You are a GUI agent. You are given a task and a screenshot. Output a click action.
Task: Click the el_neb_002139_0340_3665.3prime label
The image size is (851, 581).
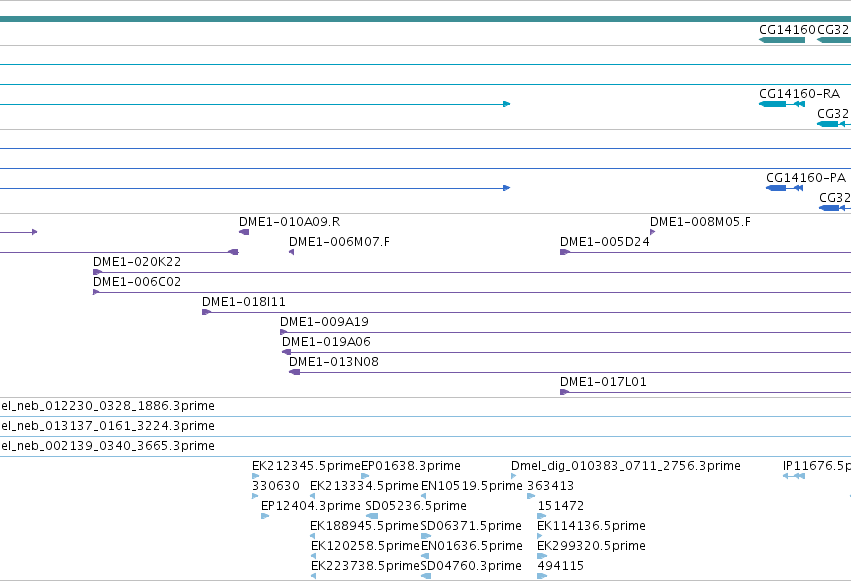[107, 446]
